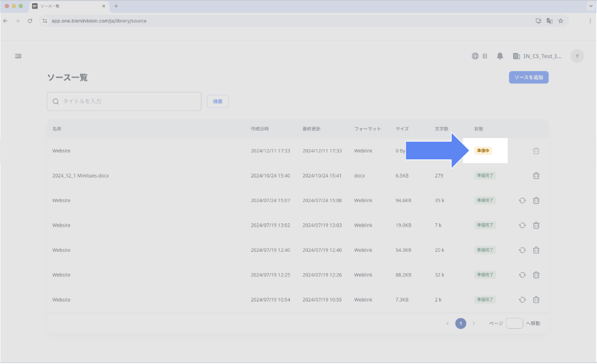Click the 2024_12_1 Minitues.docx name

pos(81,175)
